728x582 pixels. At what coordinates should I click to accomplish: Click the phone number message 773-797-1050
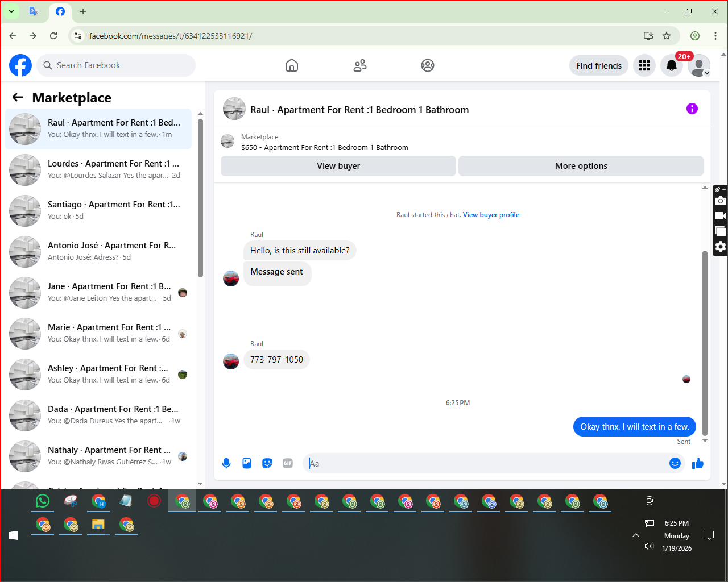click(276, 360)
